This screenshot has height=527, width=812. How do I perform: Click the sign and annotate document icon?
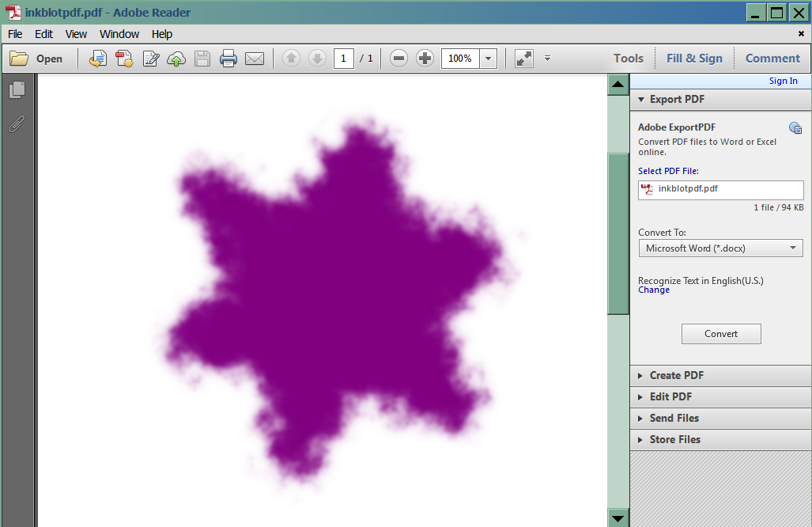click(150, 59)
